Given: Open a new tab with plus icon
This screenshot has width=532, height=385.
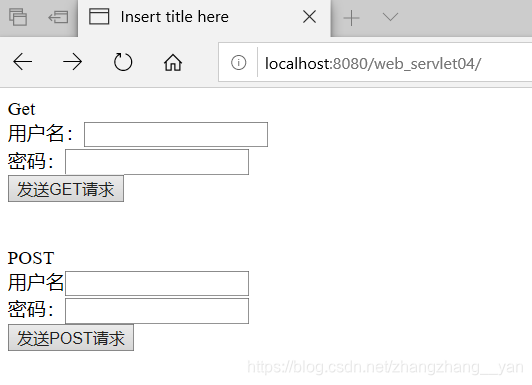Looking at the screenshot, I should click(352, 18).
